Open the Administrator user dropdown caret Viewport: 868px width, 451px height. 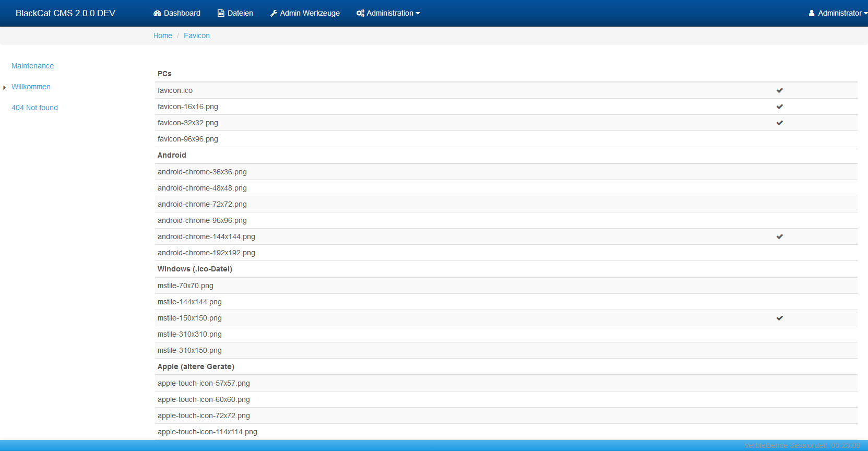pyautogui.click(x=865, y=14)
